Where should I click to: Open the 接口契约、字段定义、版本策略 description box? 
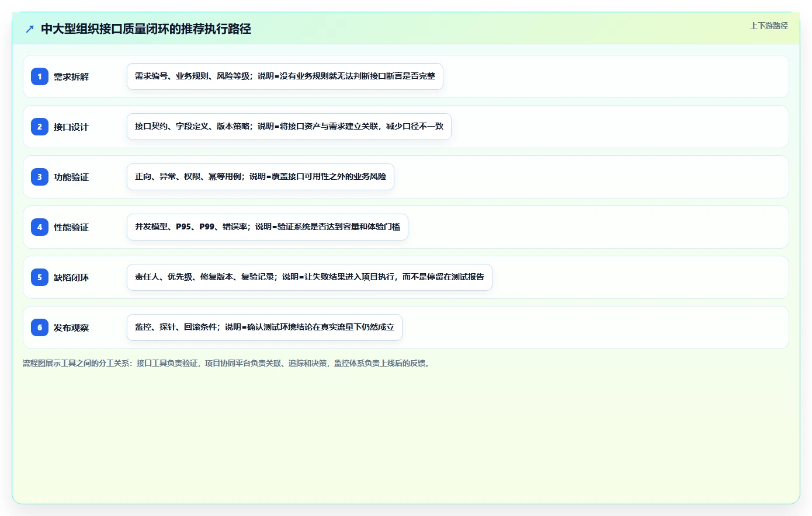pyautogui.click(x=289, y=127)
